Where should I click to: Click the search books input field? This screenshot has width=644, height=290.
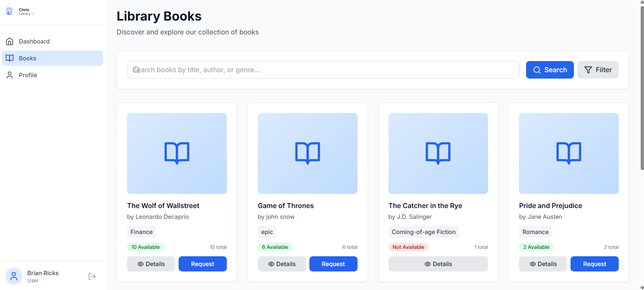click(x=323, y=70)
